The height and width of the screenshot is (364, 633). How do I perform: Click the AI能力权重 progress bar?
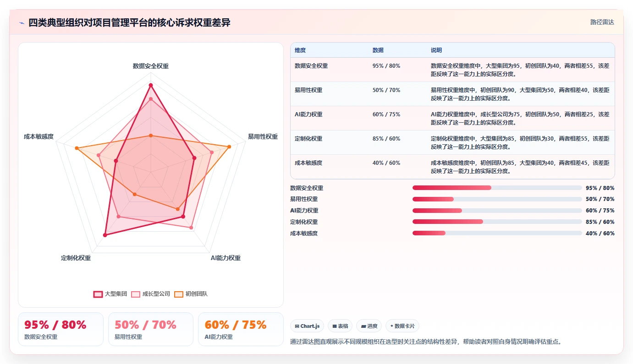click(497, 211)
